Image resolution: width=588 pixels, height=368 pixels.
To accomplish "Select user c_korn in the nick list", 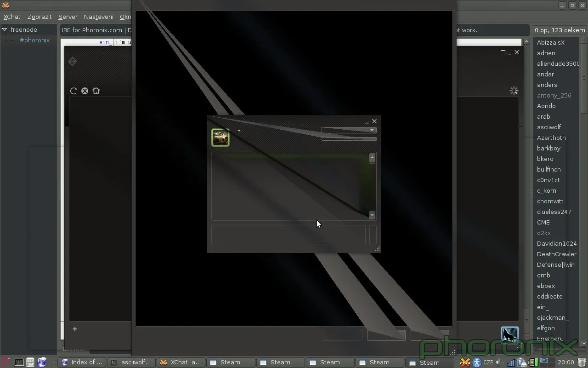I will pyautogui.click(x=547, y=190).
